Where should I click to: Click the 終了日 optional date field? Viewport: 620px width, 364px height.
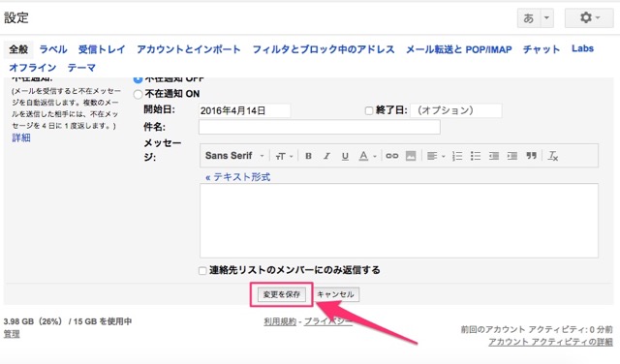456,110
